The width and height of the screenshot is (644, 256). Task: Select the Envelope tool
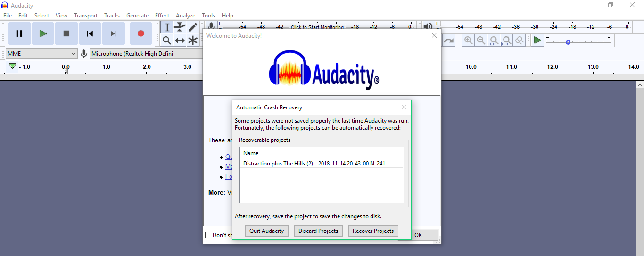180,27
